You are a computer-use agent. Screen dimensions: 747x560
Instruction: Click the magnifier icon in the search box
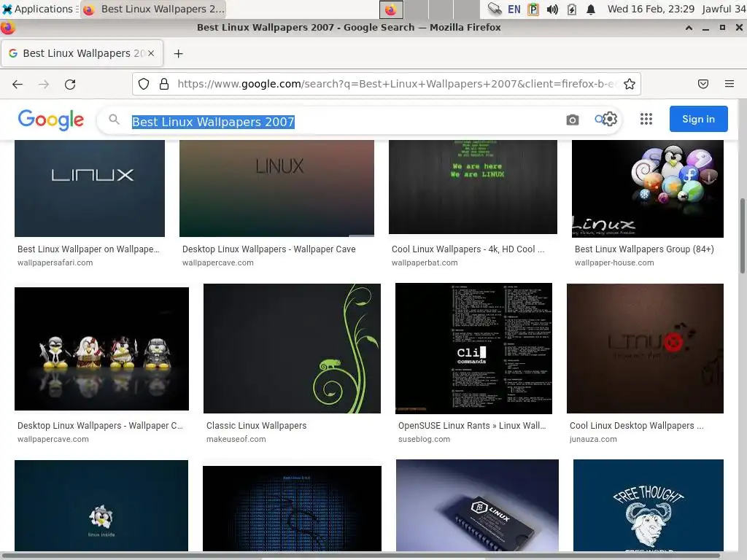click(x=114, y=119)
